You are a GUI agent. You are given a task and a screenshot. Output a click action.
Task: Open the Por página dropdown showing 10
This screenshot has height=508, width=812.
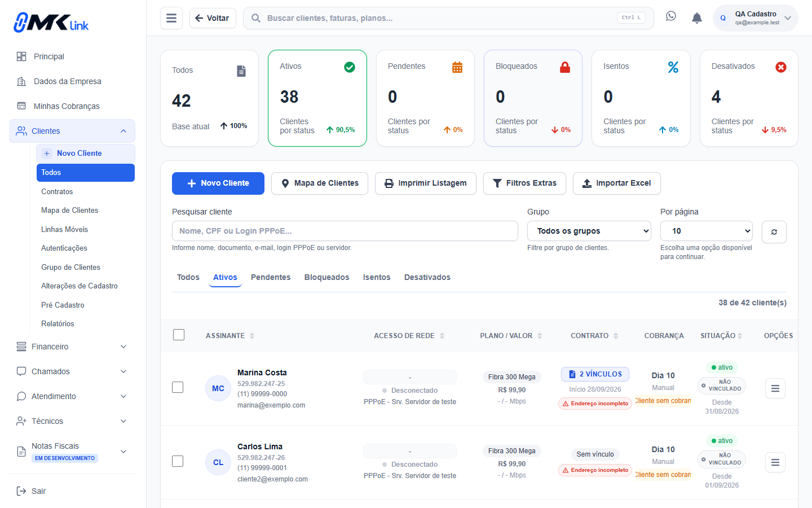point(707,231)
